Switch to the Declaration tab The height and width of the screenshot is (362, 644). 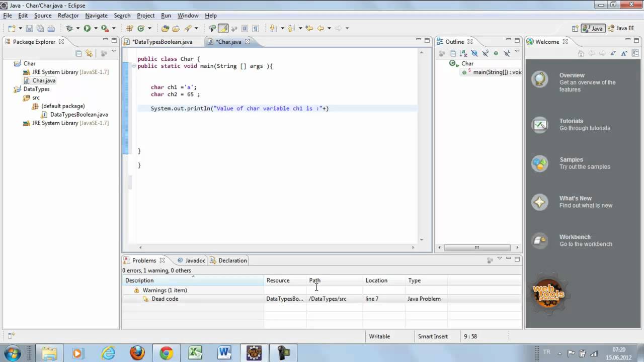(228, 260)
